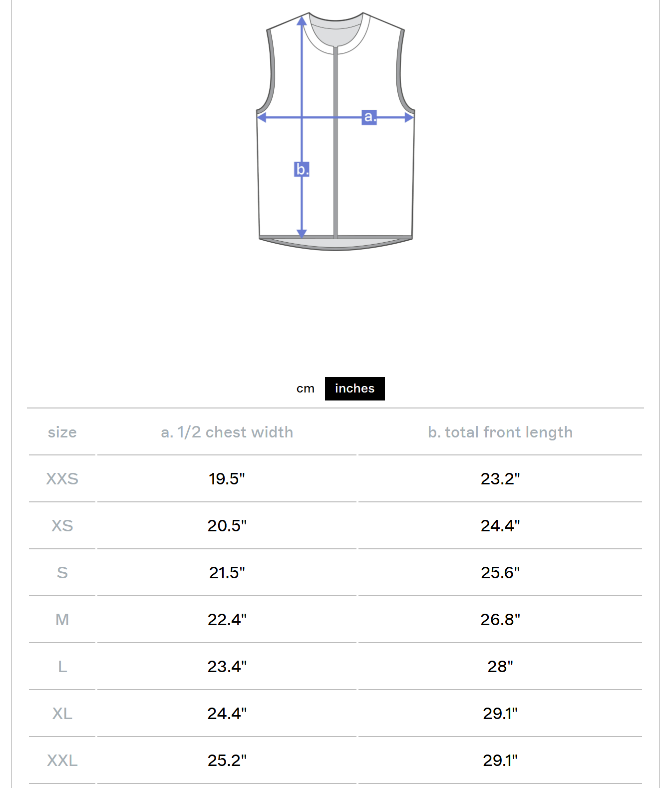Image resolution: width=672 pixels, height=788 pixels.
Task: Click the 26.8 inch front length value
Action: 500,620
